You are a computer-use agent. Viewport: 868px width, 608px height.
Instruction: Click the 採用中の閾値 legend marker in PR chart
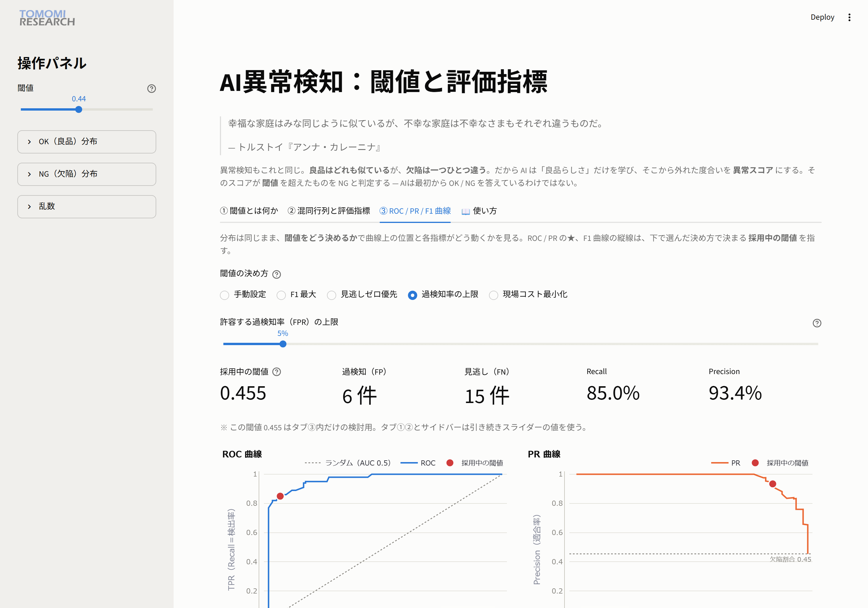coord(755,463)
